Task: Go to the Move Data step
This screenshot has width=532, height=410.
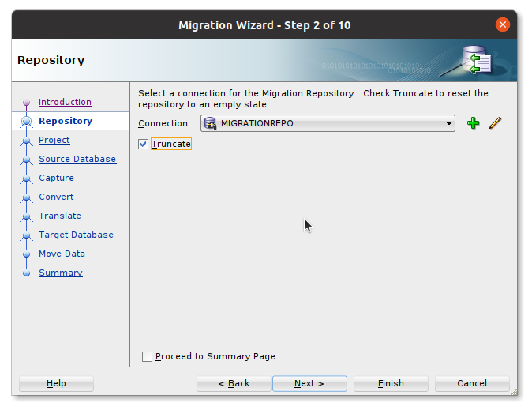Action: [62, 254]
